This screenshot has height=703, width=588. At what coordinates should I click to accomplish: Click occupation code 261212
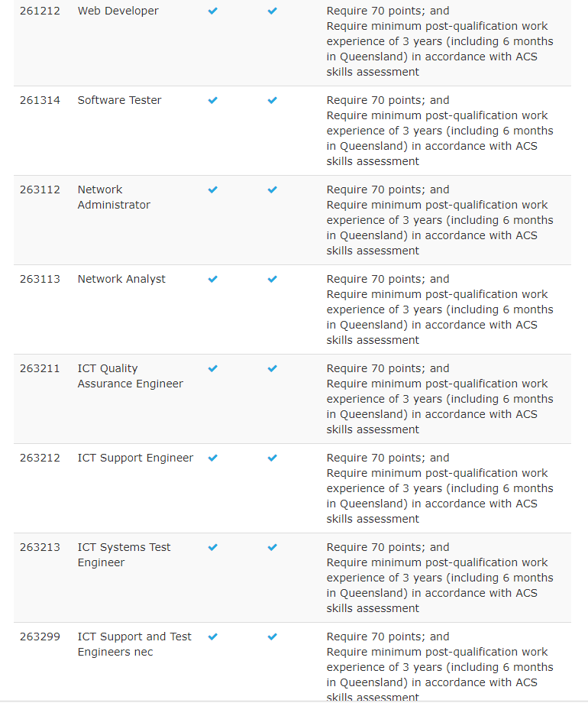(x=40, y=11)
